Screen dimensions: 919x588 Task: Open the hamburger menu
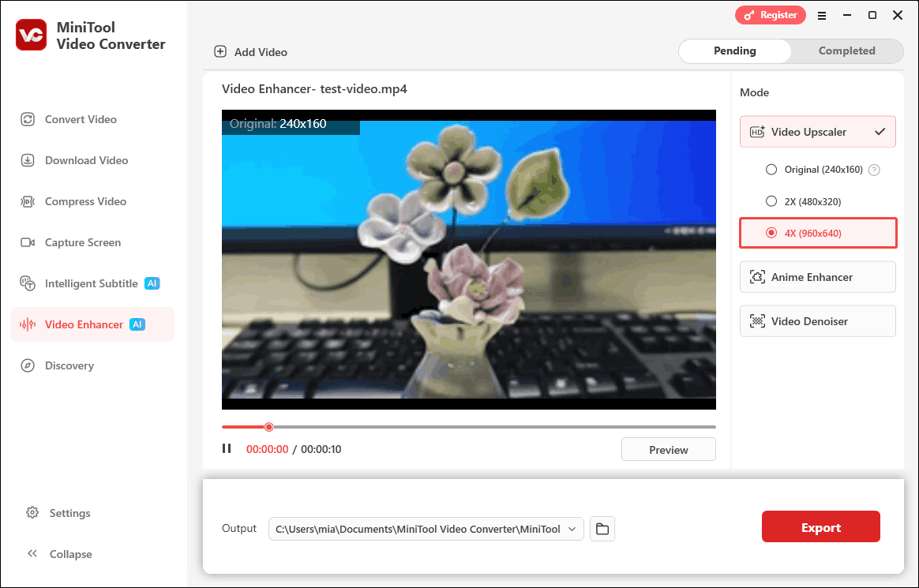point(822,15)
